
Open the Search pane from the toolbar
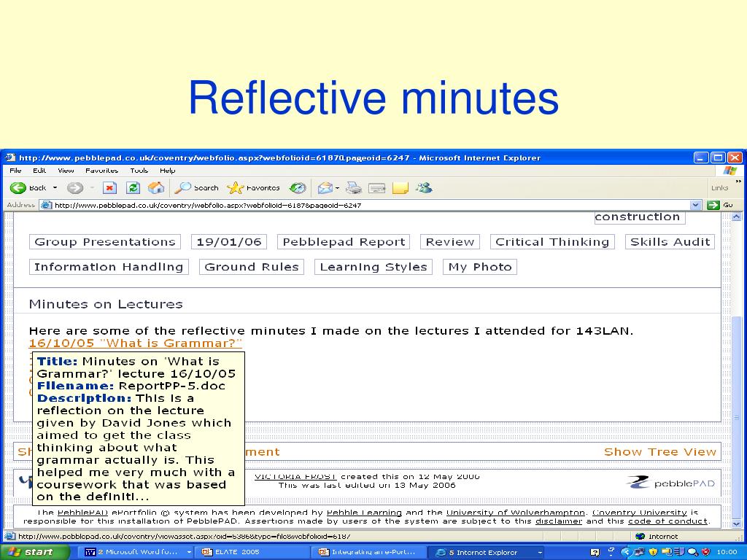tap(196, 188)
